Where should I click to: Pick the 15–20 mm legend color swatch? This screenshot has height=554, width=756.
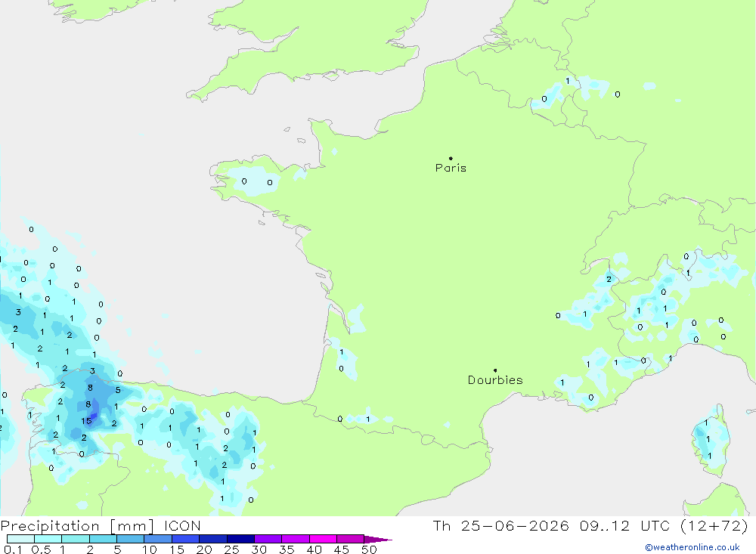coord(186,539)
